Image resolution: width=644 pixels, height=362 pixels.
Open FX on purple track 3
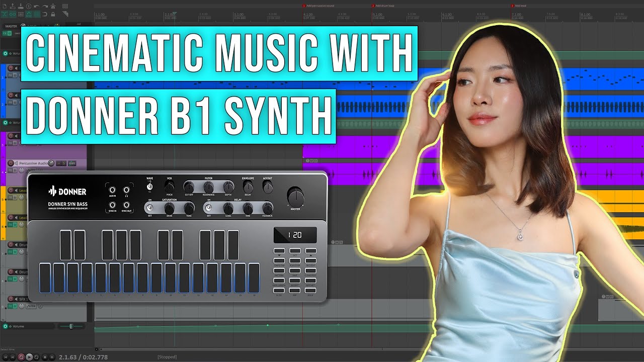tap(10, 143)
